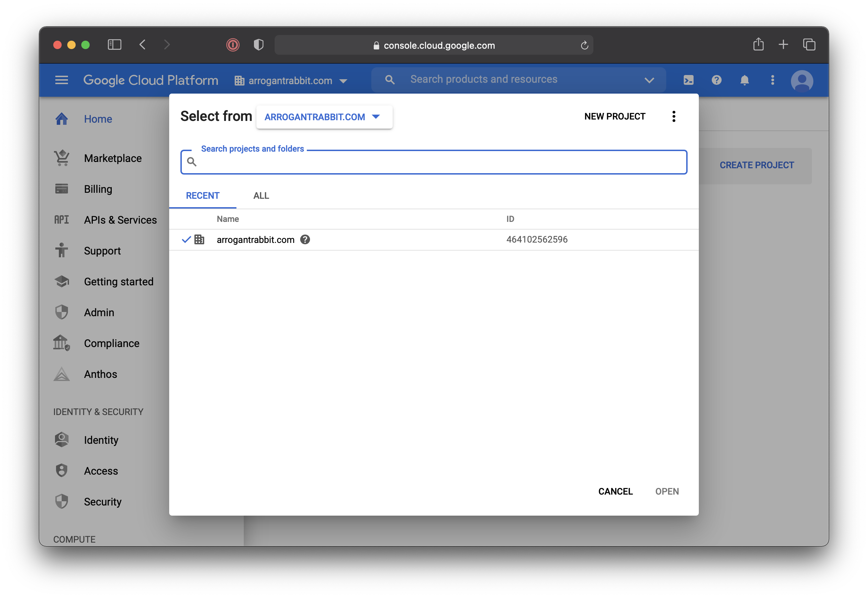Open APIs & Services
Viewport: 868px width, 598px height.
tap(120, 220)
